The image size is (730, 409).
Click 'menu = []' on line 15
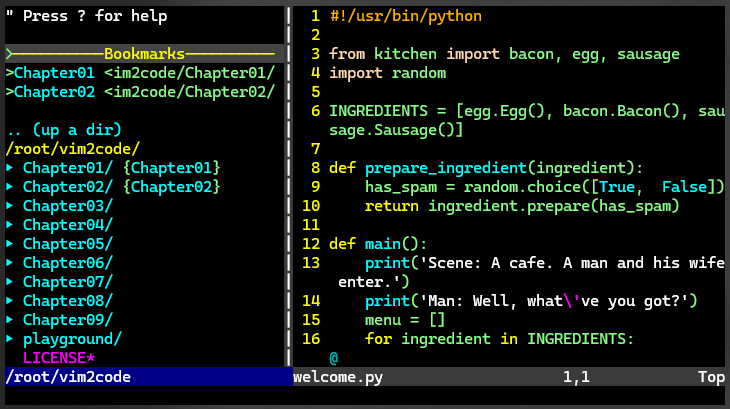405,320
